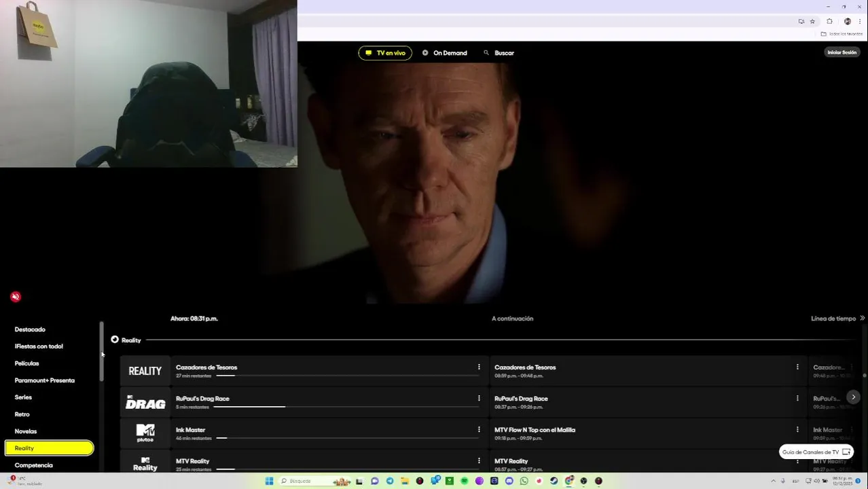Click the taskbar Búsqueda search box
Screen dimensions: 868x489
coord(315,481)
